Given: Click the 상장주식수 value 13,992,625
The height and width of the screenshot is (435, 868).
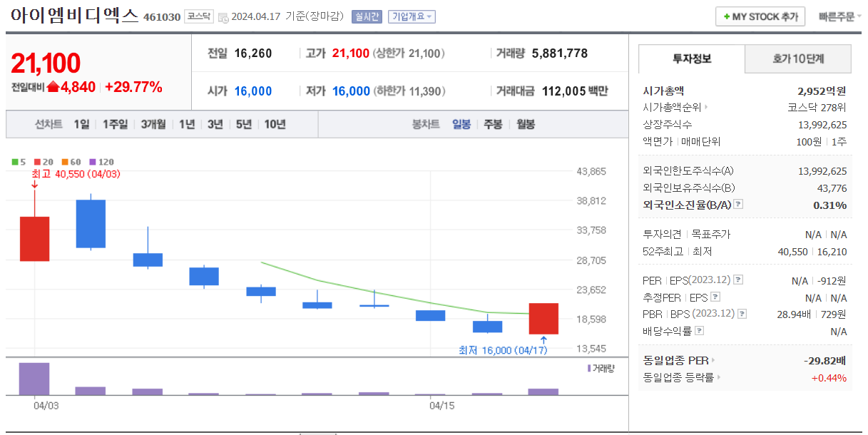Looking at the screenshot, I should click(822, 125).
